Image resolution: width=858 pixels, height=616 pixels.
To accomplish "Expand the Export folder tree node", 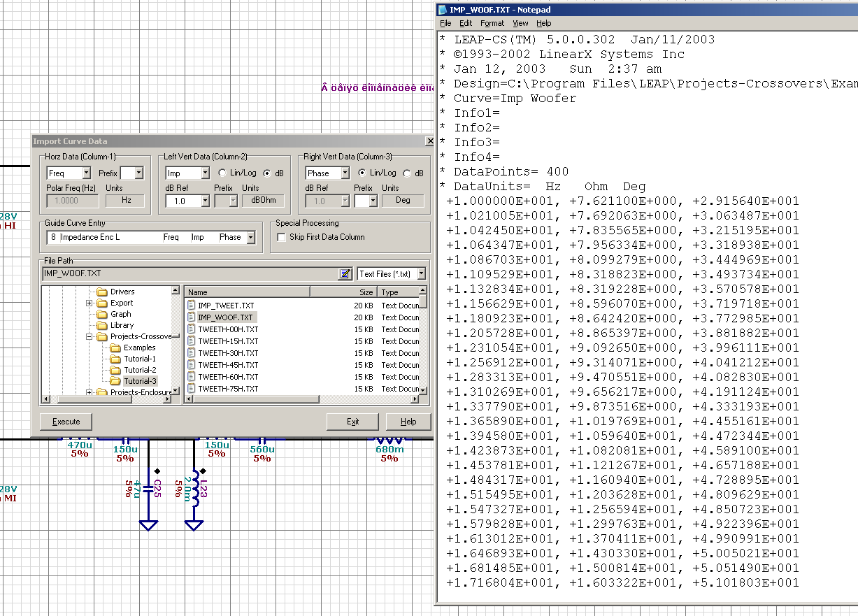I will [90, 303].
